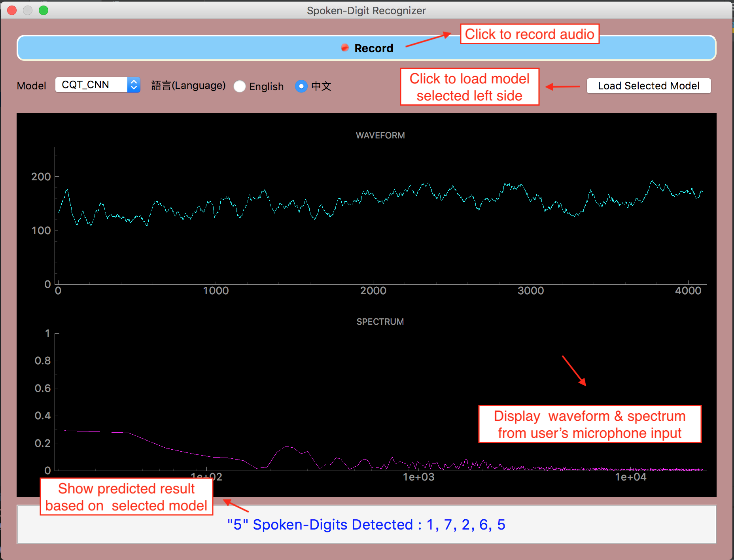The height and width of the screenshot is (560, 734).
Task: Click the 2000 tick on waveform x-axis
Action: click(x=373, y=291)
